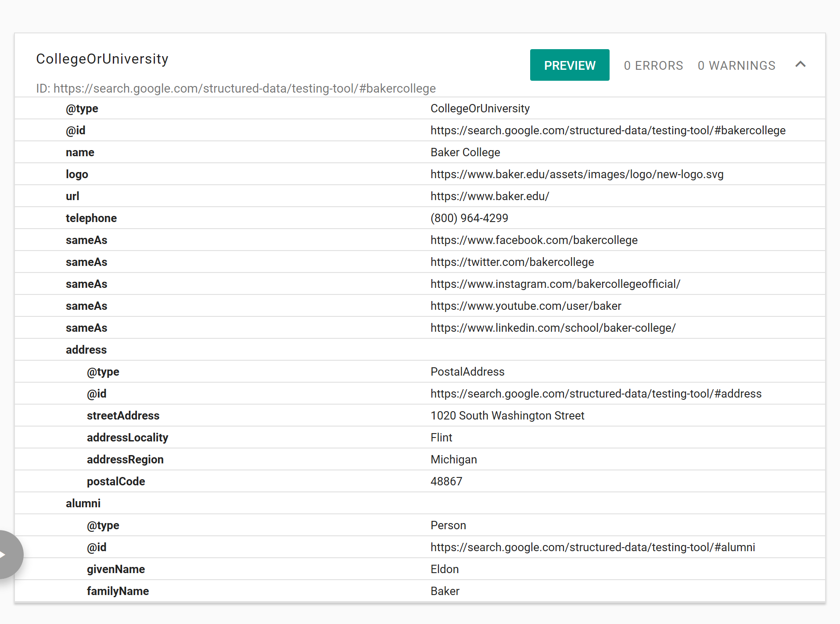Click the address property row label
This screenshot has height=624, width=840.
[x=86, y=350]
